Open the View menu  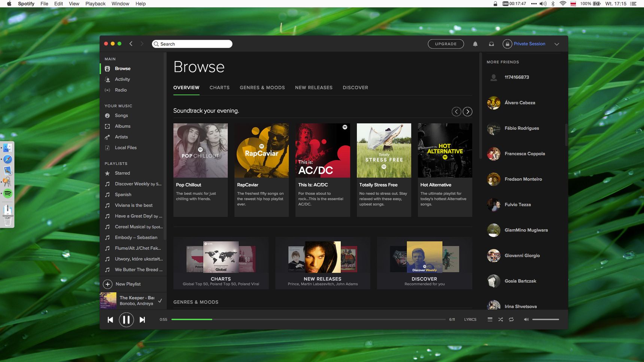74,4
